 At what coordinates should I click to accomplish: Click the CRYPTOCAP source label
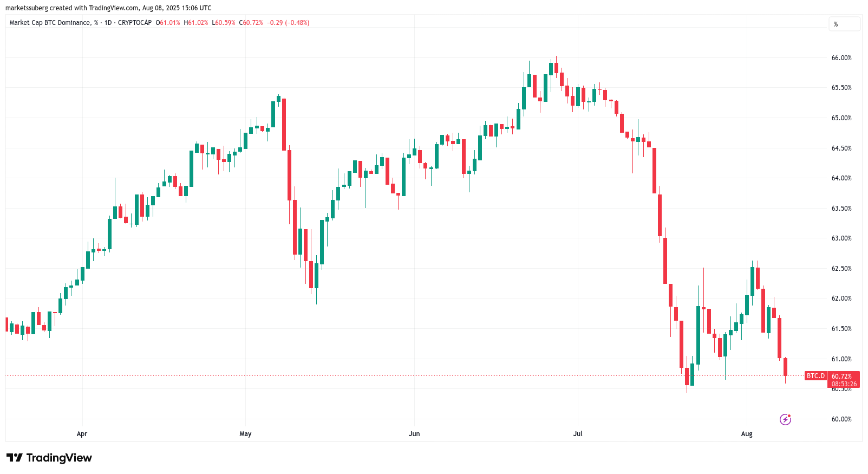click(x=135, y=23)
